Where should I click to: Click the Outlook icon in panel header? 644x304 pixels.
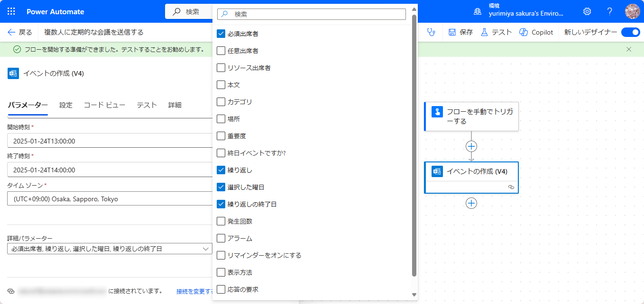[13, 73]
